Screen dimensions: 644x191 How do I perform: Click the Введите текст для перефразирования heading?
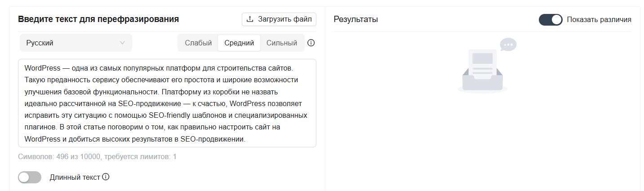[x=98, y=19]
